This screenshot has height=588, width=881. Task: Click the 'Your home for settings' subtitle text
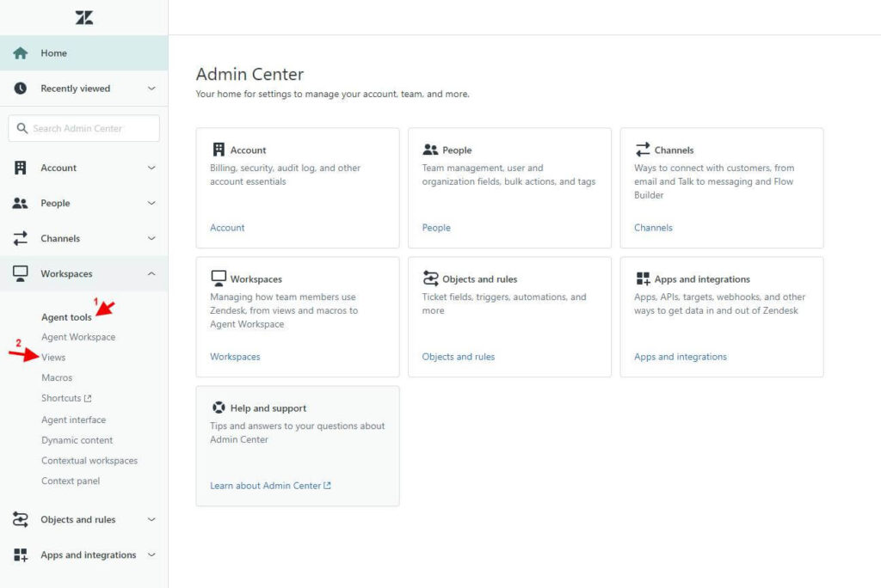(333, 94)
